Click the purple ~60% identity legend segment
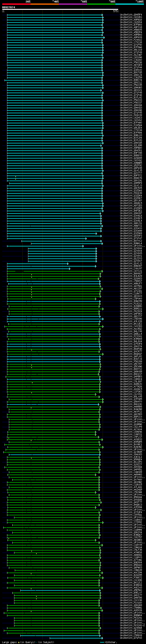The image size is (146, 644). (73, 4)
